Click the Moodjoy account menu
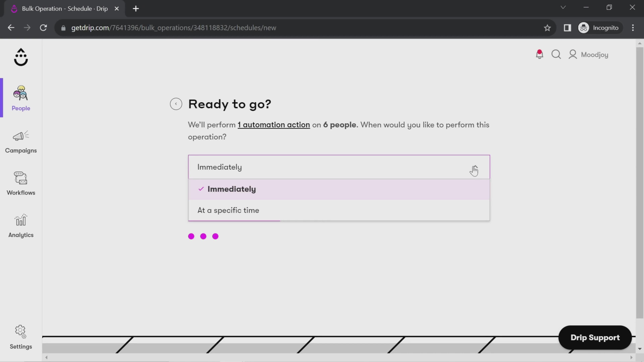Viewport: 644px width, 362px height. 591,54
